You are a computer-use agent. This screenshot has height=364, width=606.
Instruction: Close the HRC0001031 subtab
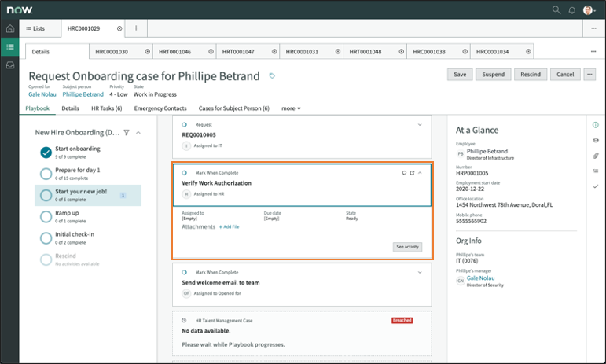click(x=338, y=51)
